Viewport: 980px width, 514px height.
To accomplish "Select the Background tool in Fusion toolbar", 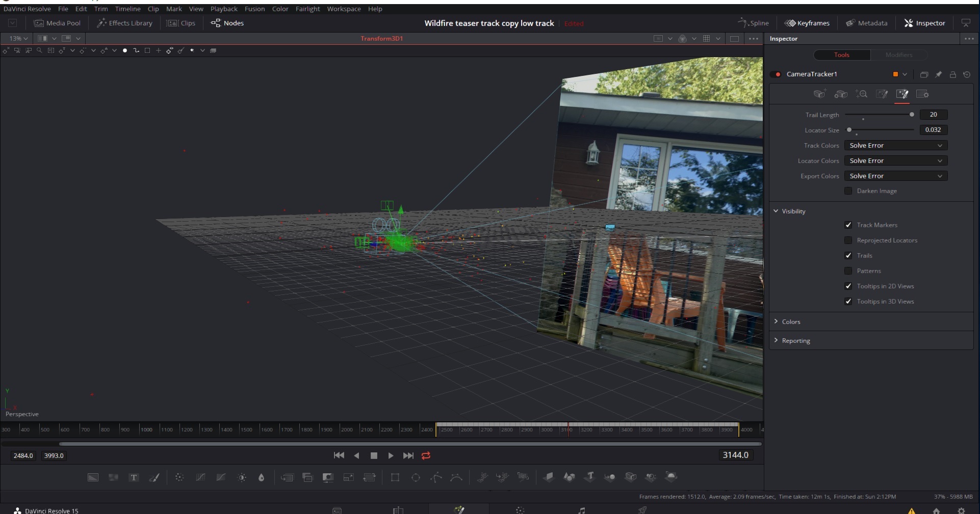I will click(93, 477).
